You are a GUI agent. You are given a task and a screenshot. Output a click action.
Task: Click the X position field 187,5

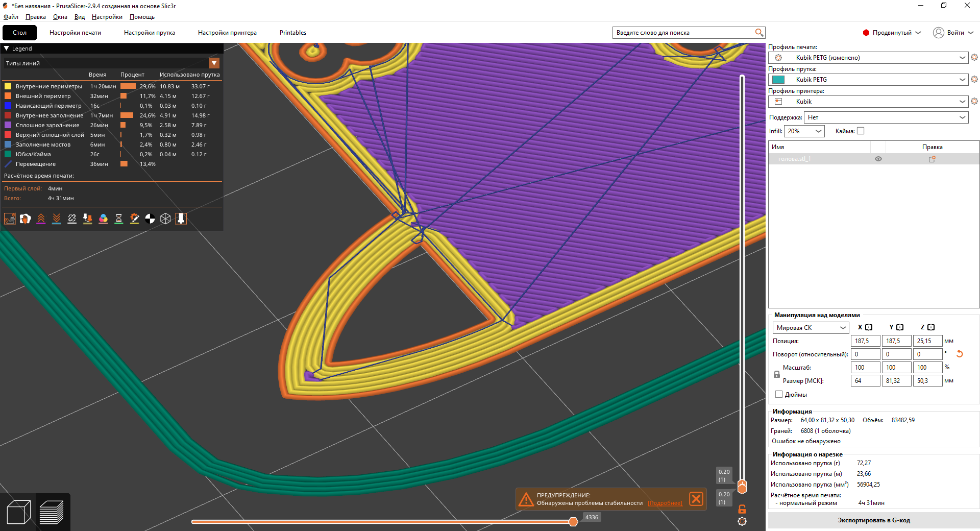coord(865,341)
